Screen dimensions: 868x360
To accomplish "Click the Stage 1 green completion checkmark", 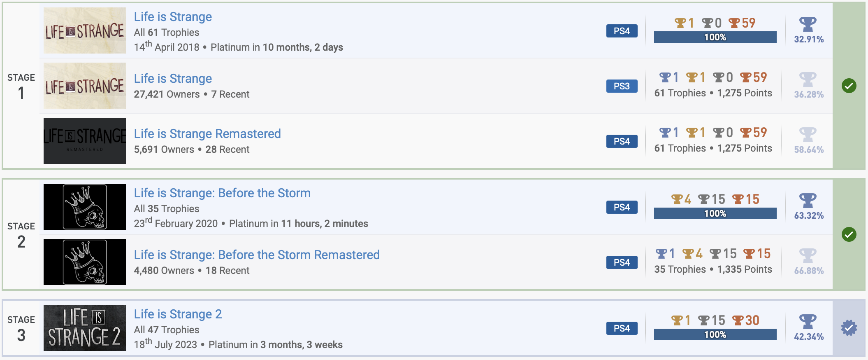I will pyautogui.click(x=849, y=86).
